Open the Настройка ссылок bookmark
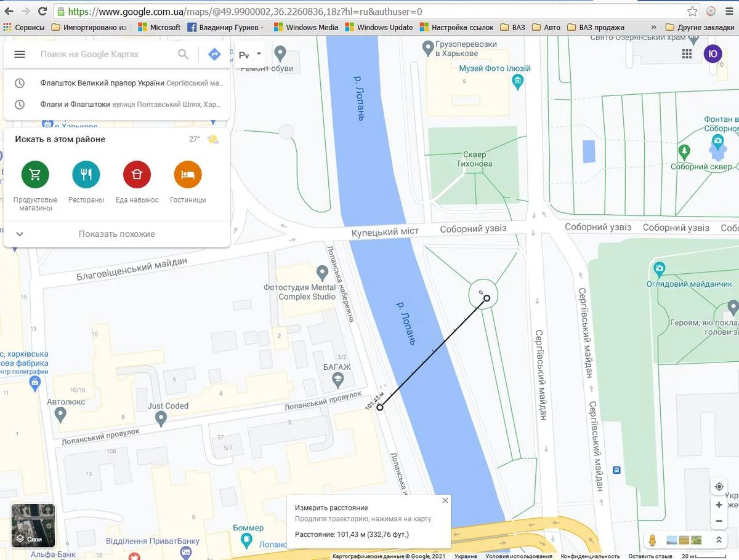 click(x=457, y=27)
